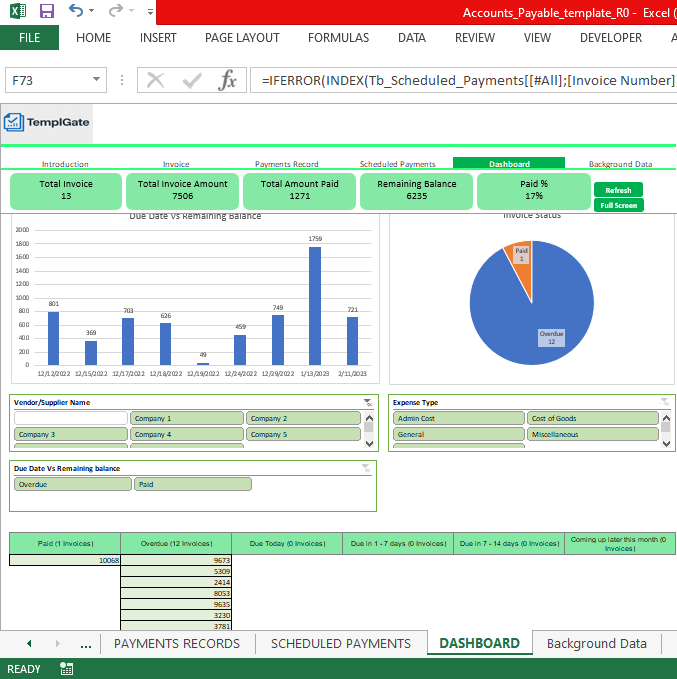Click the Full Screen button
This screenshot has height=679, width=677.
[619, 205]
